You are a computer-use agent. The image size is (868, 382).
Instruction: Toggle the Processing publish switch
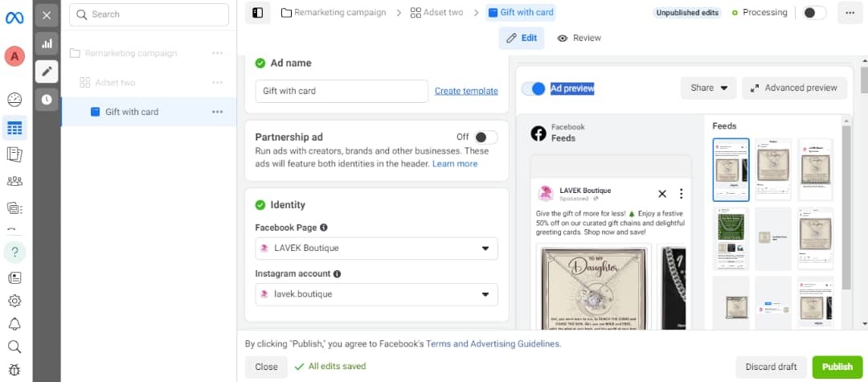coord(813,13)
